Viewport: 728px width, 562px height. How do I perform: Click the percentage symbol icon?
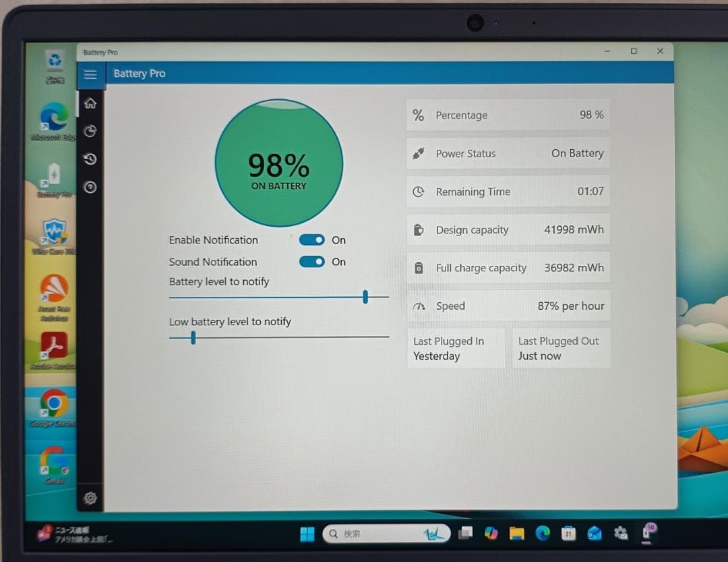point(418,115)
